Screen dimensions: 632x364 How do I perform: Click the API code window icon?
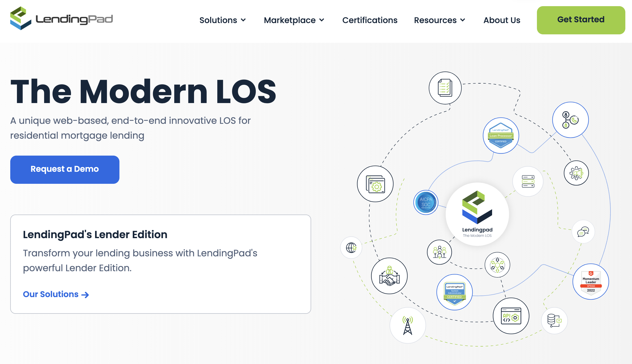pyautogui.click(x=511, y=316)
